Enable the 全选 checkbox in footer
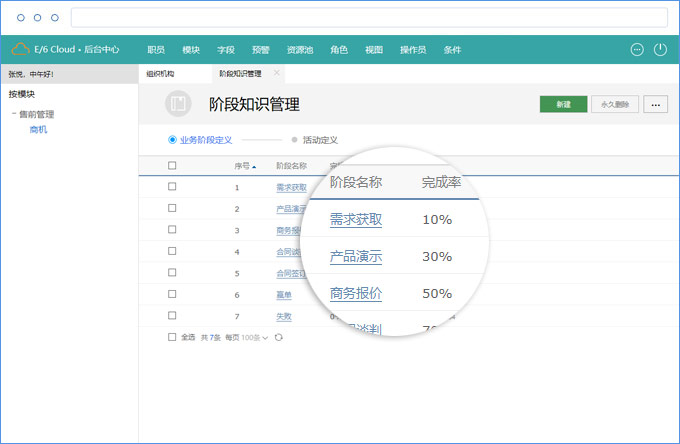 (172, 338)
